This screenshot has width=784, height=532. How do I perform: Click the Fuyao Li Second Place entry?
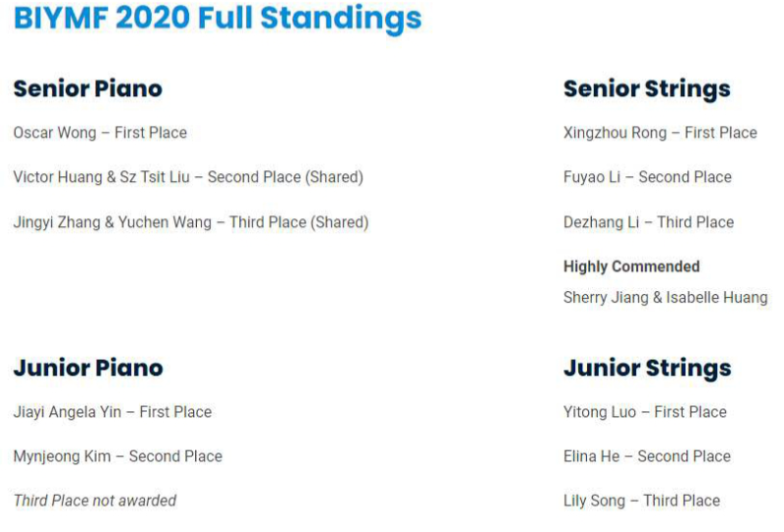(647, 177)
